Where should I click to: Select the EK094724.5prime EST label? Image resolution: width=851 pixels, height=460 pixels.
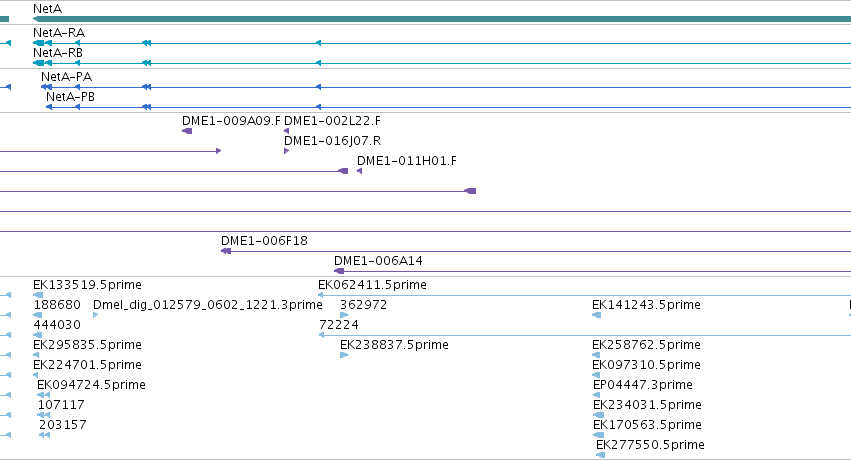[91, 386]
